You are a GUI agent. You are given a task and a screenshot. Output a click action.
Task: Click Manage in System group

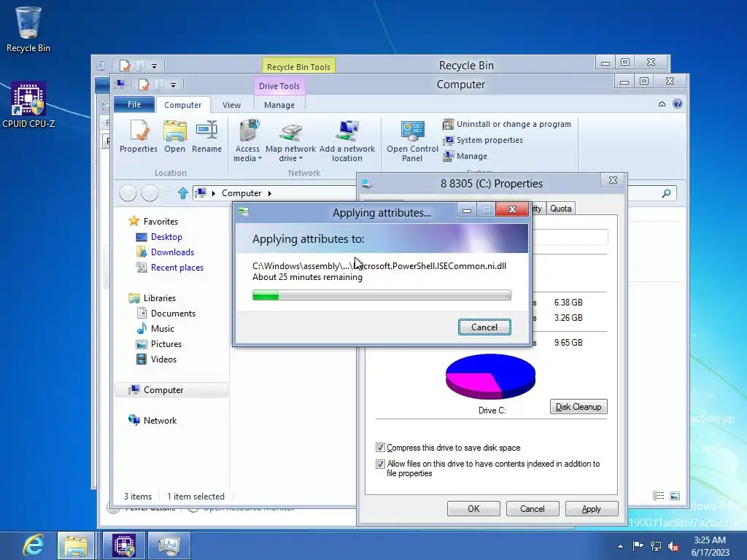click(x=465, y=156)
